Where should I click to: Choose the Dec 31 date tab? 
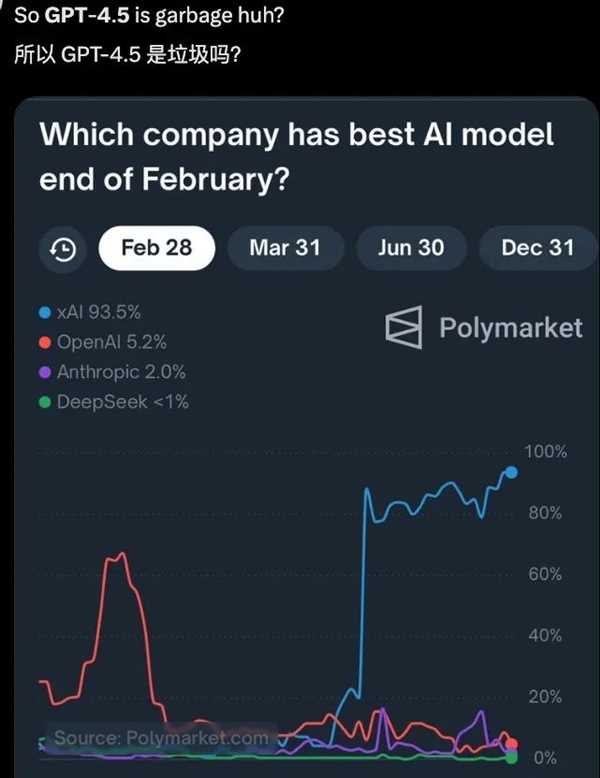pyautogui.click(x=537, y=248)
